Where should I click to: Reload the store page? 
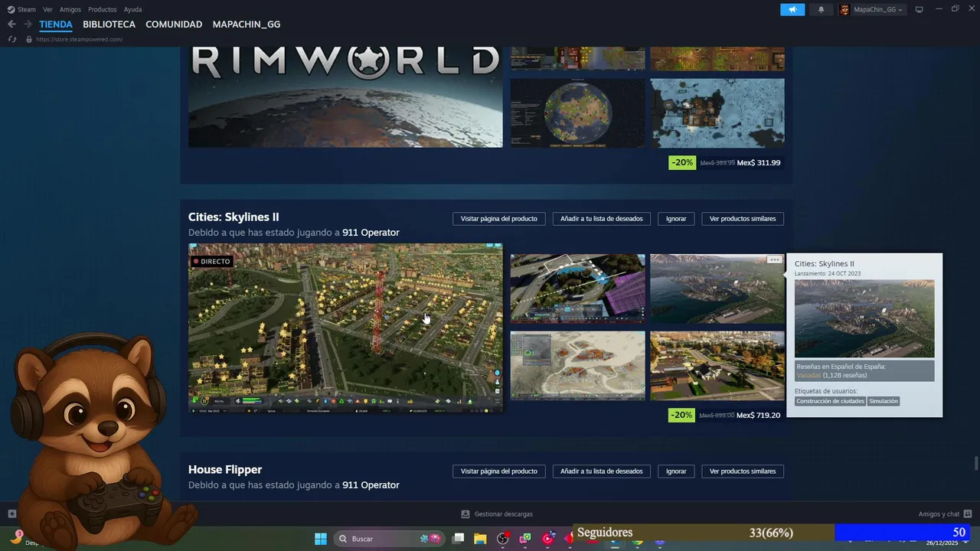pyautogui.click(x=11, y=39)
